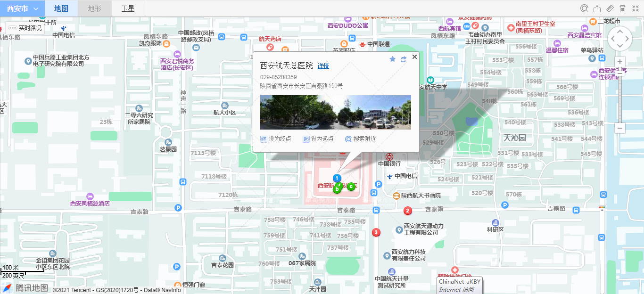Share the hospital via popup arrow icon

[x=404, y=59]
